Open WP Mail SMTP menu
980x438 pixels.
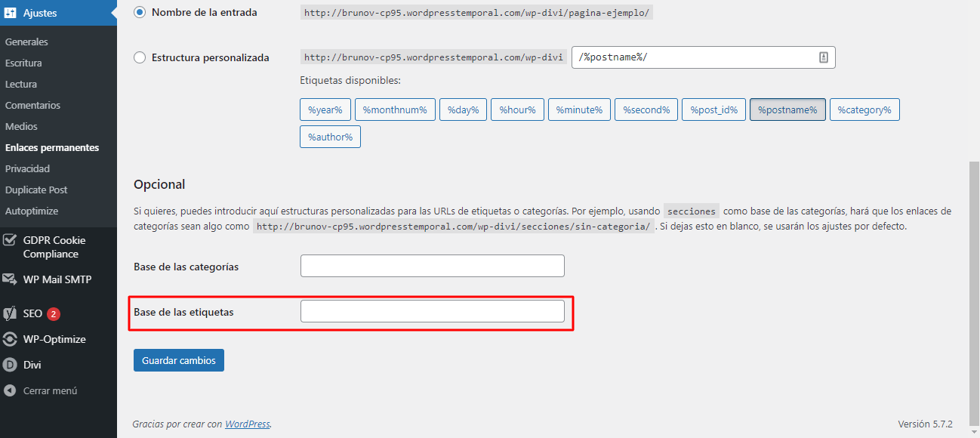click(58, 279)
